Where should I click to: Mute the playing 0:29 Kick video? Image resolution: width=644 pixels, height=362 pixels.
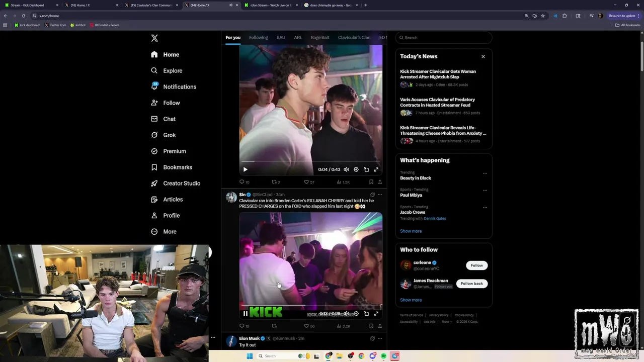(346, 313)
